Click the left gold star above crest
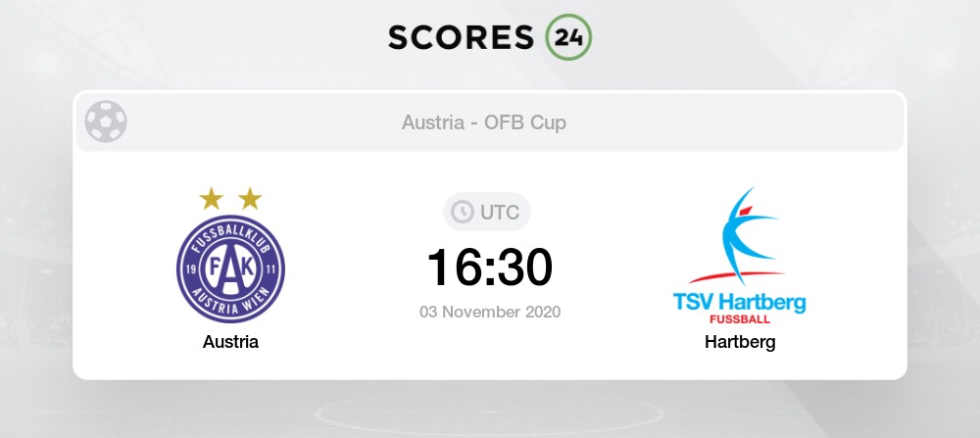The image size is (980, 438). click(211, 199)
